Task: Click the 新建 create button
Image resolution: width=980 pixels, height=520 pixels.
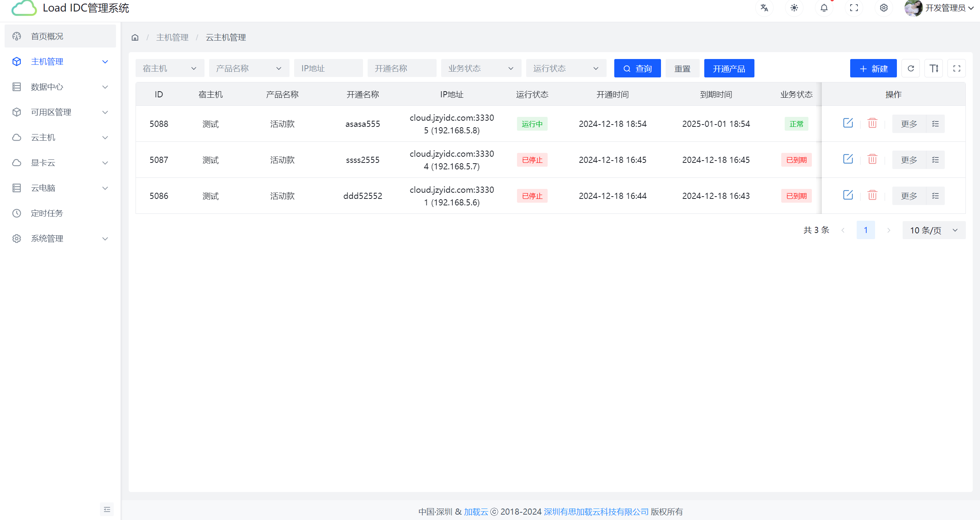Action: click(873, 69)
